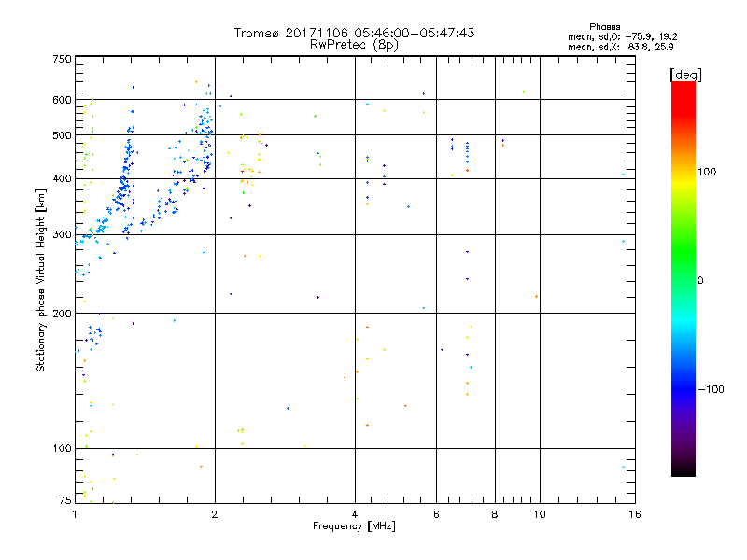Click the y-axis label '750'

coord(62,59)
